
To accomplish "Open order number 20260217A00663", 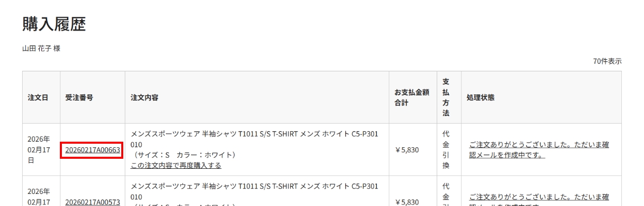I will pyautogui.click(x=93, y=150).
